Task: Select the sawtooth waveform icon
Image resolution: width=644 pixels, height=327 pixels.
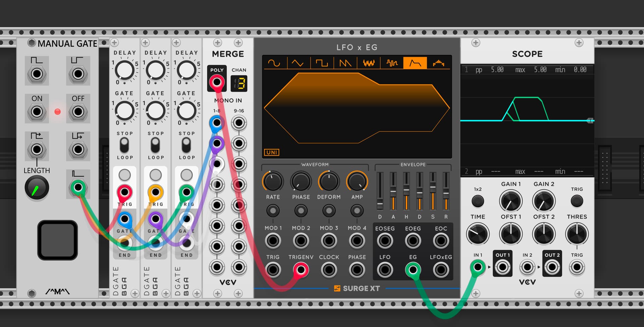Action: tap(345, 63)
